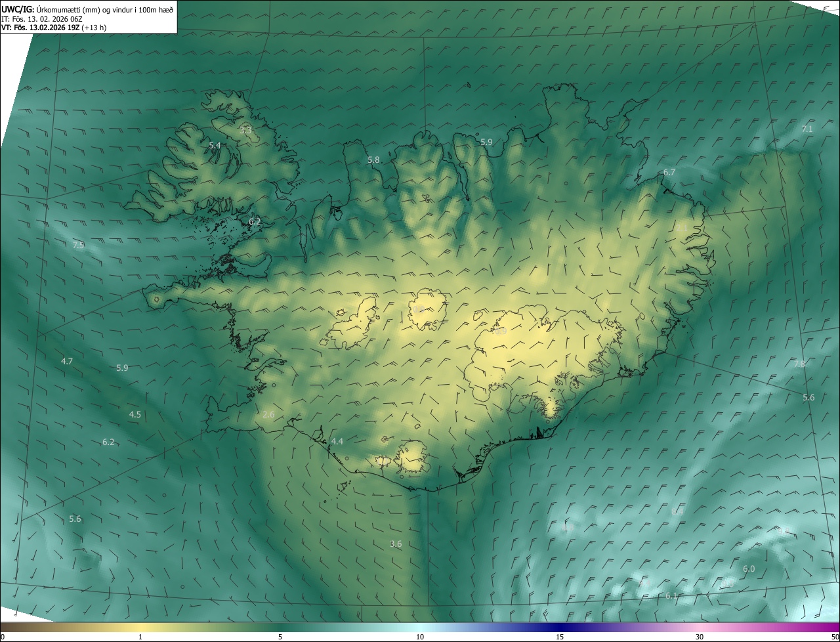
Task: Click the 3.3 value in the Westfjords
Action: [x=245, y=130]
